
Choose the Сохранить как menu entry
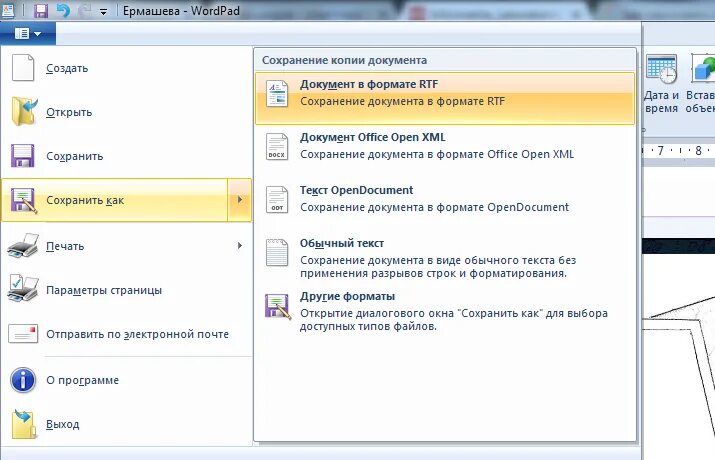(114, 200)
